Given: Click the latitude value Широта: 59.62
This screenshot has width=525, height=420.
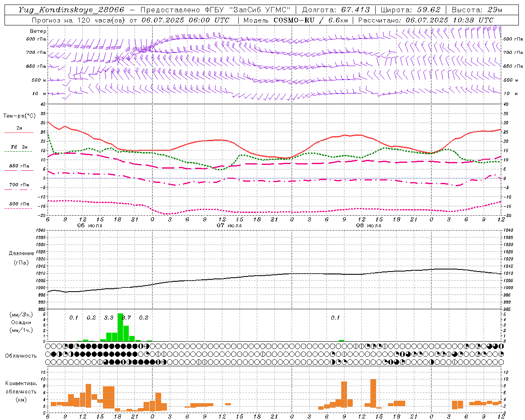Looking at the screenshot, I should 411,10.
